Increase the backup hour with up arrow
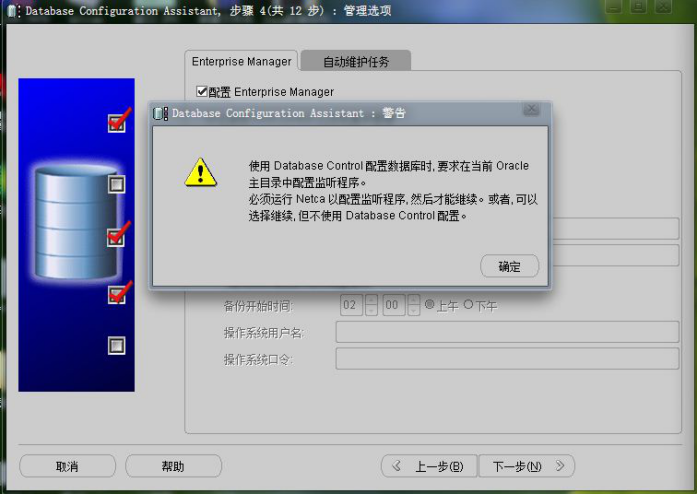Image resolution: width=697 pixels, height=495 pixels. pyautogui.click(x=371, y=300)
